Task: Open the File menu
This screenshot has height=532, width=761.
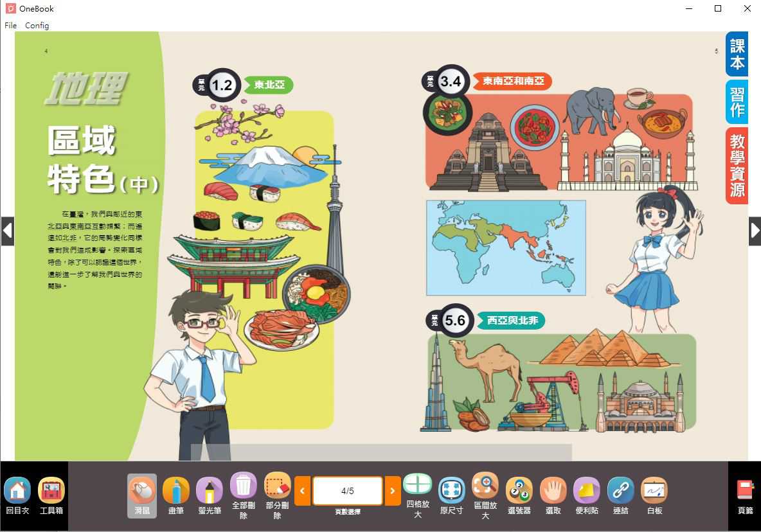Action: point(10,25)
